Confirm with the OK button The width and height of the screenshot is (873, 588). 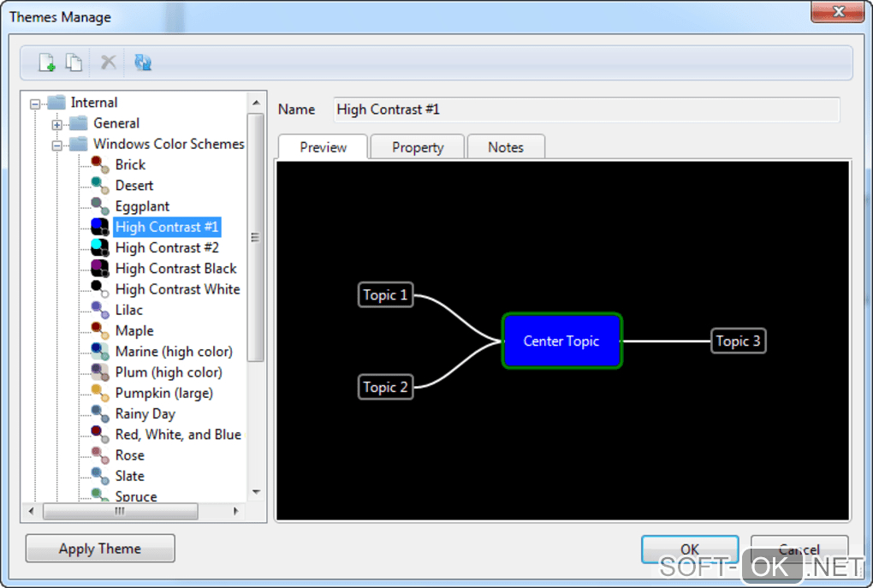click(690, 549)
